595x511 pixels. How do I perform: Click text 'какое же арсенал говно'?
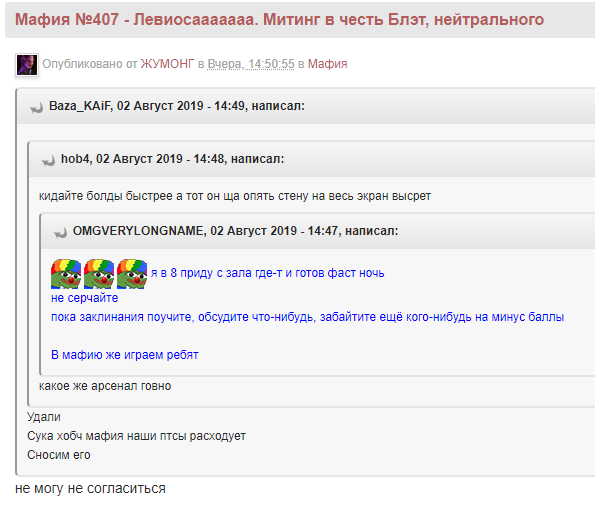coord(105,386)
